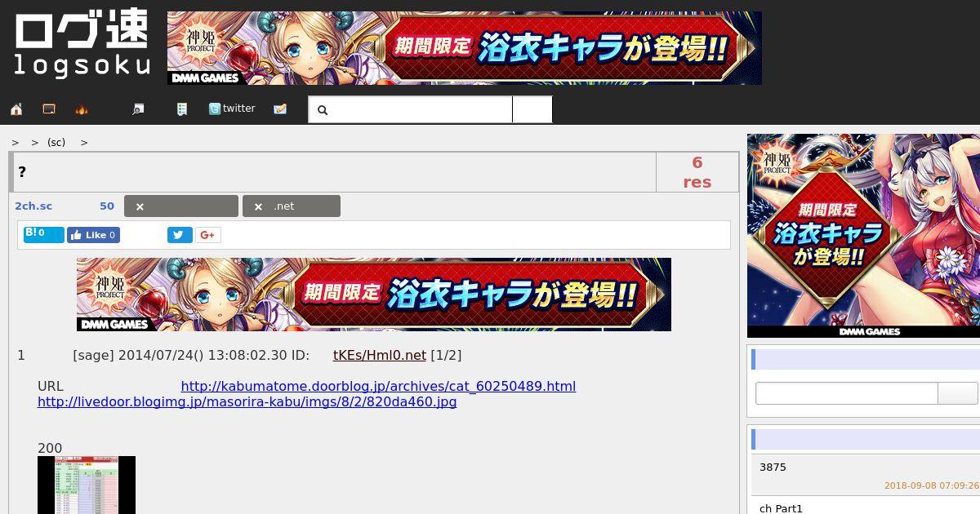Open the twitter link in navigation bar

(232, 109)
